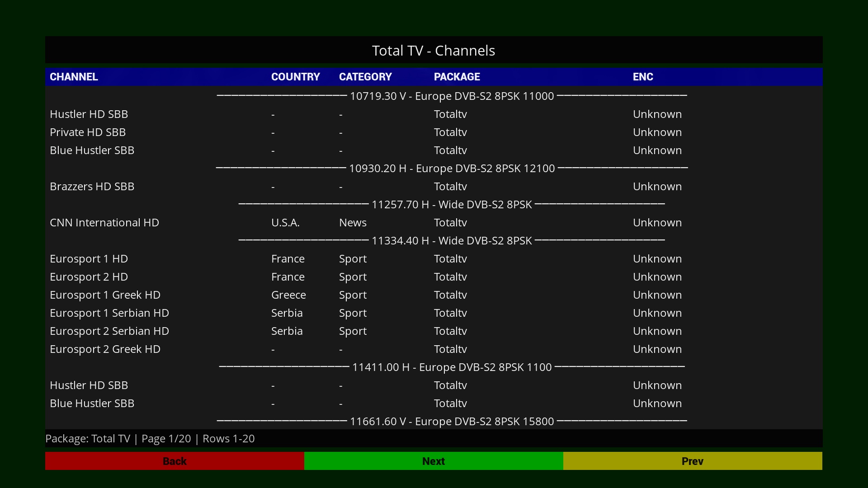Screen dimensions: 868x488
Task: Click the 10719.30 V transponder header
Action: coord(452,96)
